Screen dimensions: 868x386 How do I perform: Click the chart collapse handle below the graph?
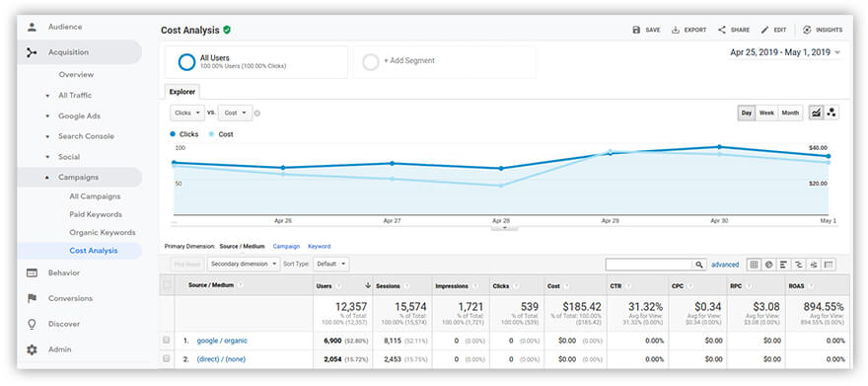pos(504,227)
